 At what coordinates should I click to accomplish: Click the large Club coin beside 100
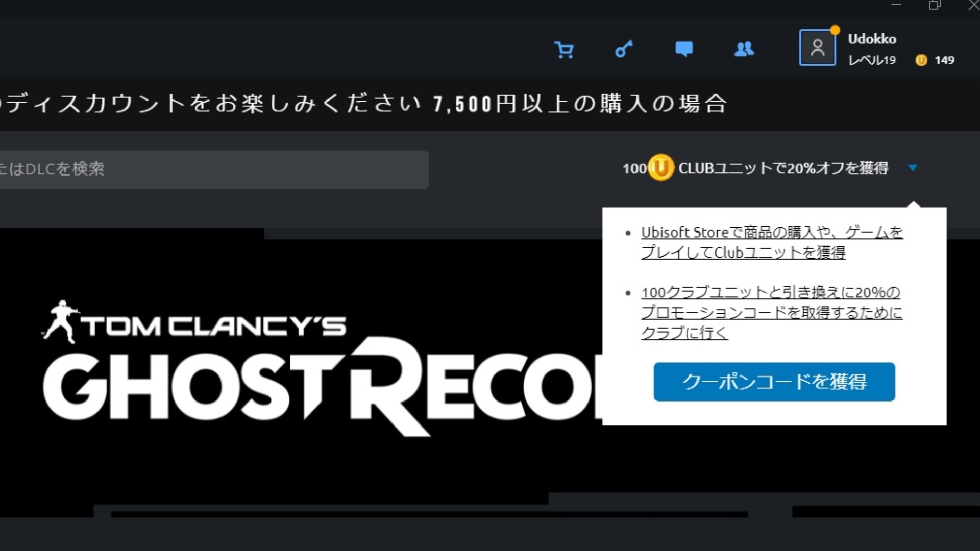(661, 167)
